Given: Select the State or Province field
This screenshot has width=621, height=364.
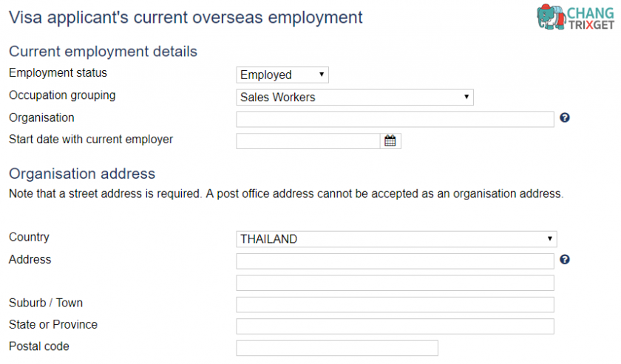Looking at the screenshot, I should [x=395, y=326].
